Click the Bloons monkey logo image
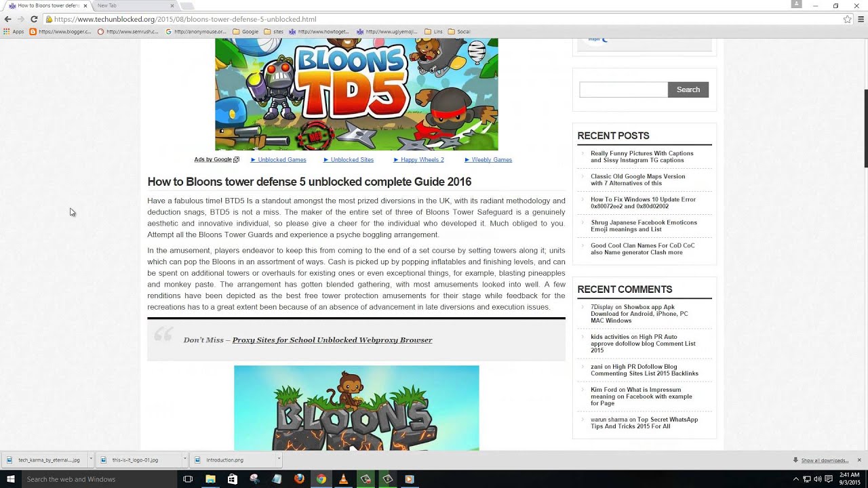Image resolution: width=868 pixels, height=488 pixels. click(x=357, y=408)
